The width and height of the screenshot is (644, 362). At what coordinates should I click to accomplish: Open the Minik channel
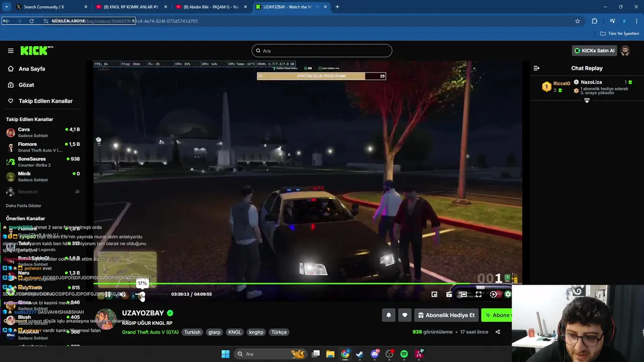click(43, 176)
